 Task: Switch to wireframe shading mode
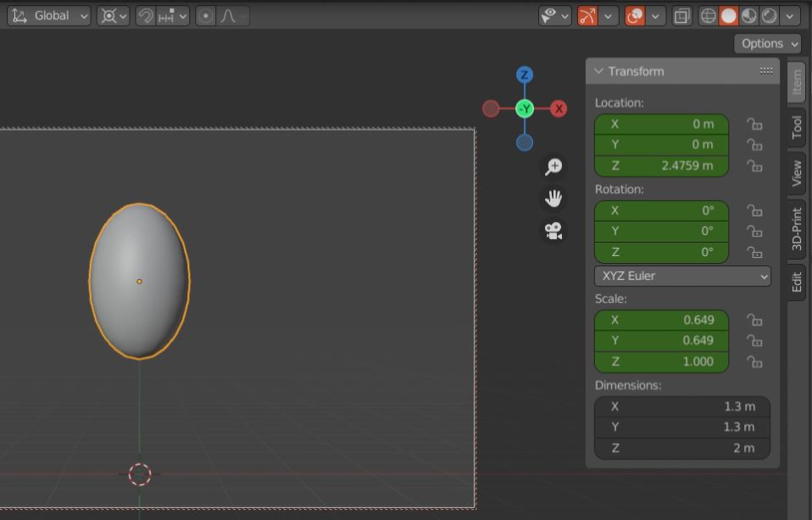(x=709, y=16)
